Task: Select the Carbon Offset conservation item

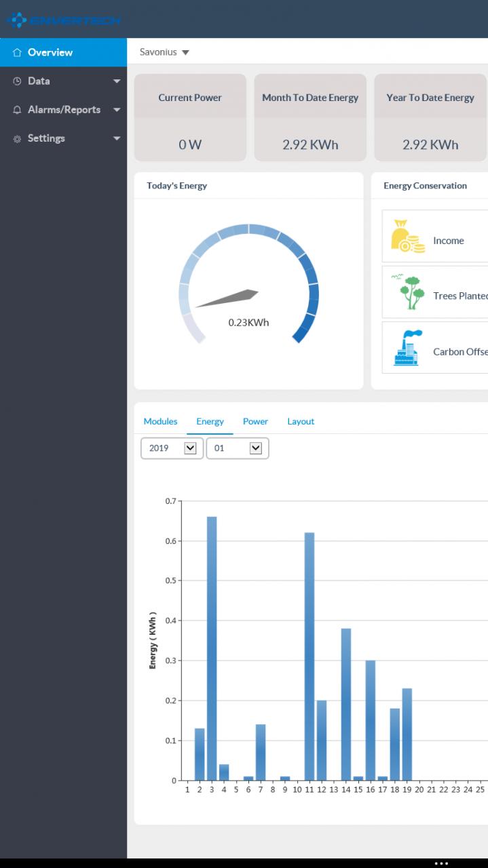Action: 435,348
